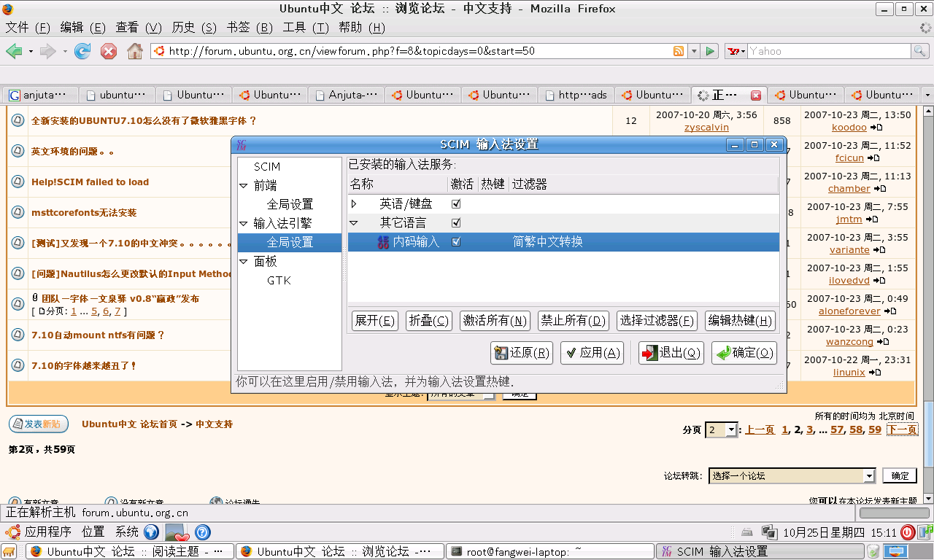Click the 内码输入 engine icon
The height and width of the screenshot is (560, 934).
tap(383, 242)
